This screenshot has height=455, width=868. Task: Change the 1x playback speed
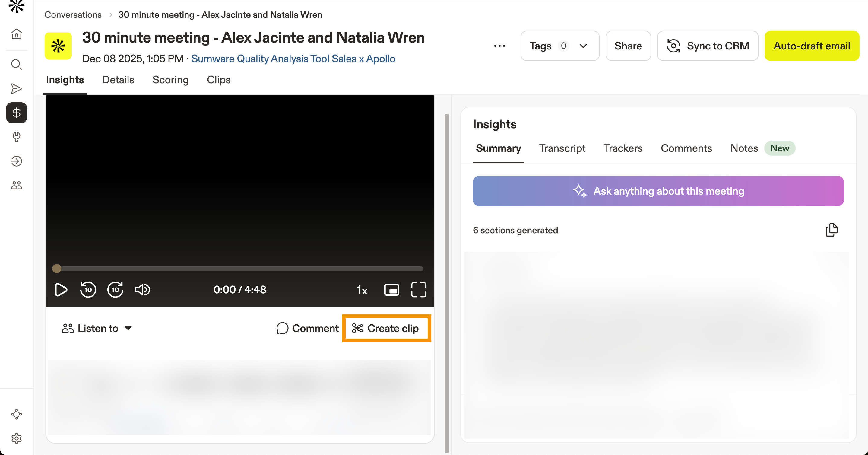pos(362,290)
